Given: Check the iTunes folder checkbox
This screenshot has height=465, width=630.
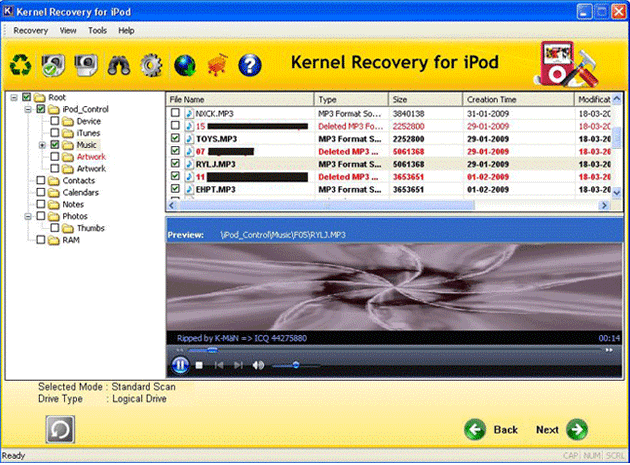Looking at the screenshot, I should point(55,133).
